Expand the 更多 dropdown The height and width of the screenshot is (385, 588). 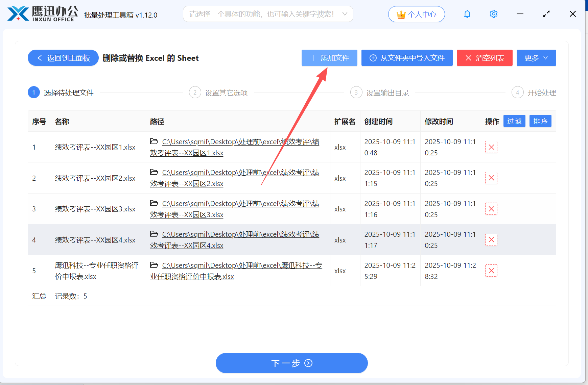(x=536, y=58)
